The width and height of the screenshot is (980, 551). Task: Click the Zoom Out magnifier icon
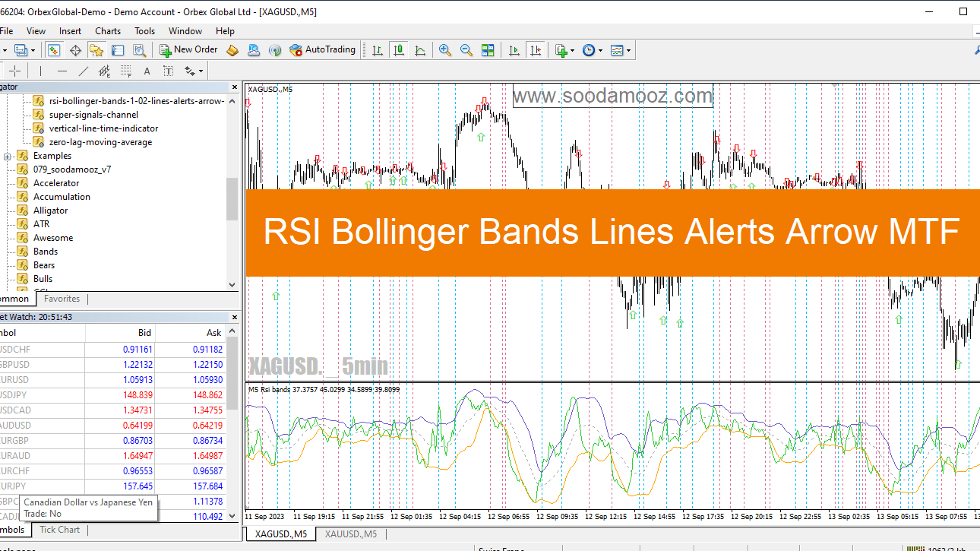[x=466, y=50]
